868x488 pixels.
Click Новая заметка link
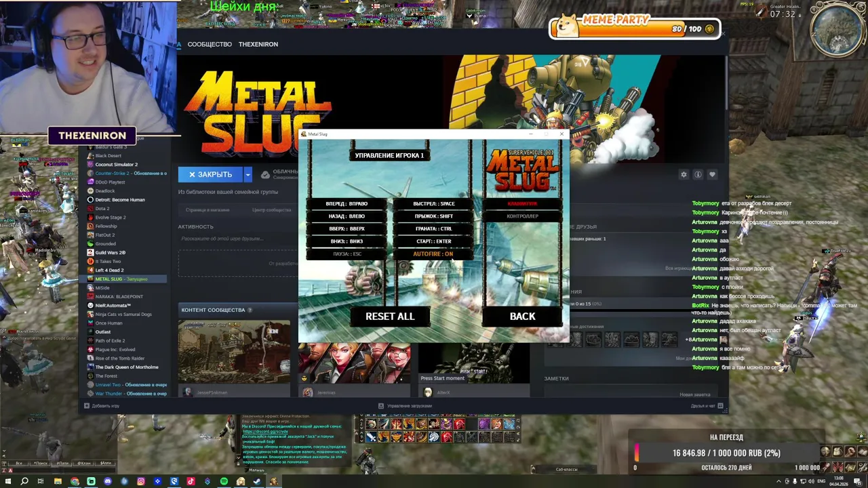coord(695,394)
